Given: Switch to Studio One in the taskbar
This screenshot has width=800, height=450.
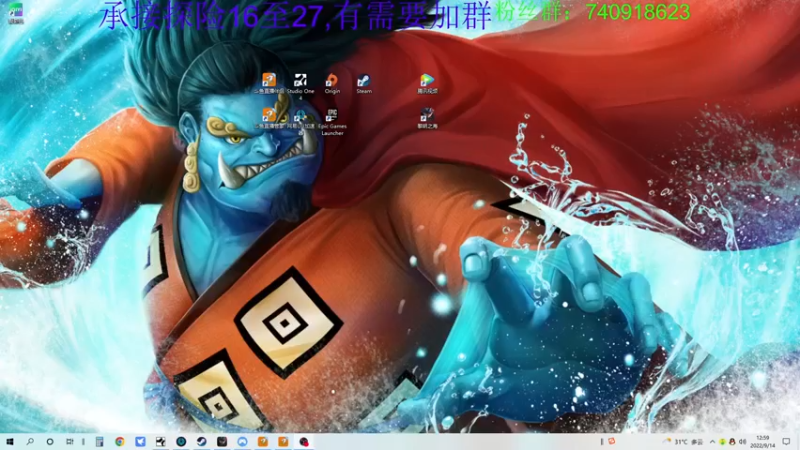Looking at the screenshot, I should point(161,441).
